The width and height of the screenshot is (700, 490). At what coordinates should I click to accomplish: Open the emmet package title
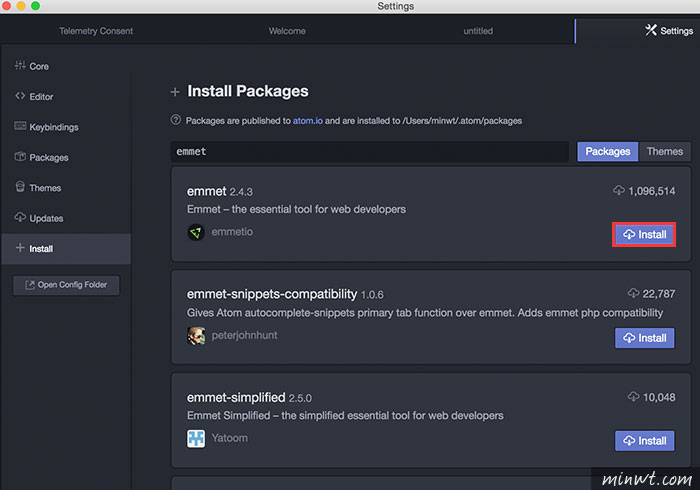[206, 191]
